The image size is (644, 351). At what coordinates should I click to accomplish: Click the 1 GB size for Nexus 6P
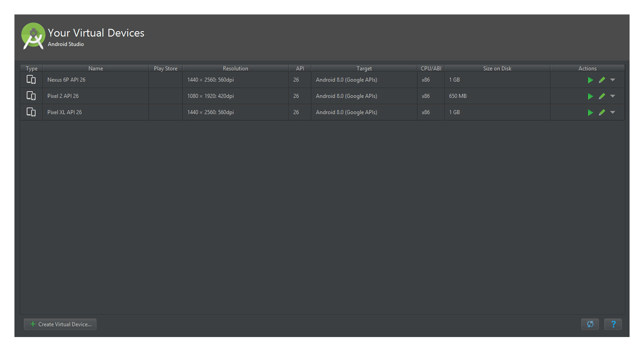pyautogui.click(x=497, y=80)
